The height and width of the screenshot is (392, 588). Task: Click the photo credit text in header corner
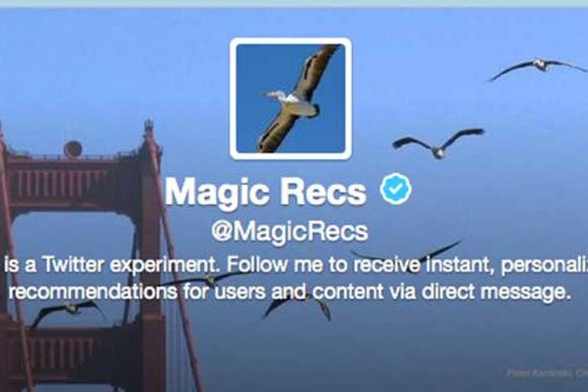point(547,373)
